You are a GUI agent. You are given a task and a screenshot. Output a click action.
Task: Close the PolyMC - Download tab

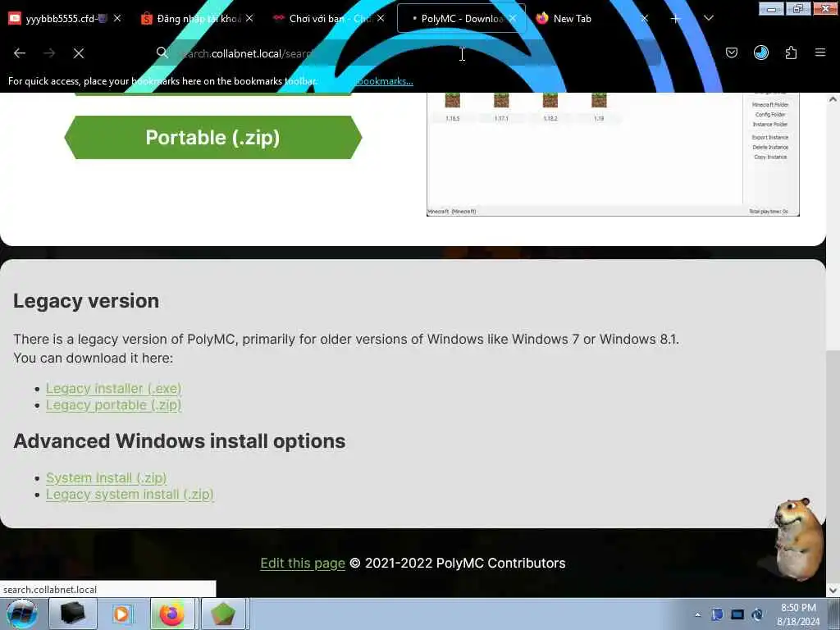tap(513, 18)
